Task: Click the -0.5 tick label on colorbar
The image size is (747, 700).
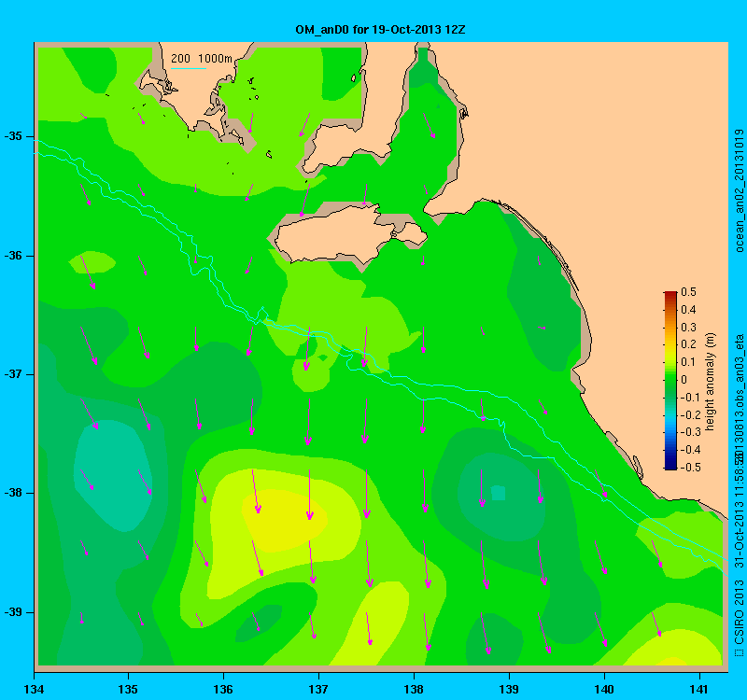Action: (689, 468)
